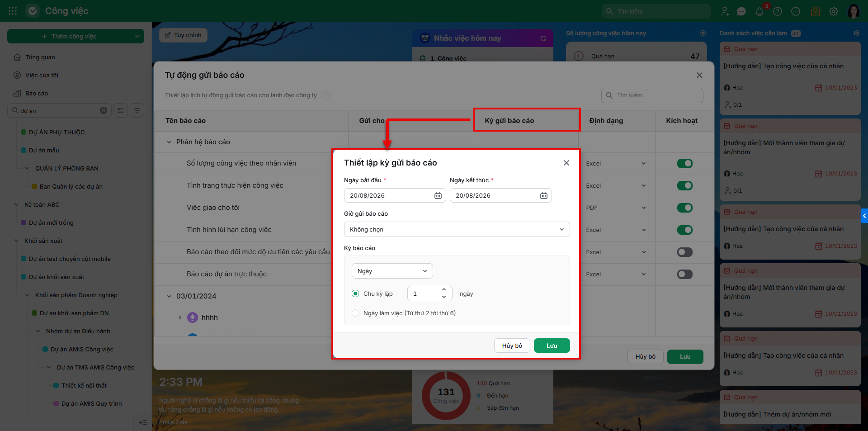Click Lưu in kỳ gửi báo cáo dialog

[x=552, y=346]
